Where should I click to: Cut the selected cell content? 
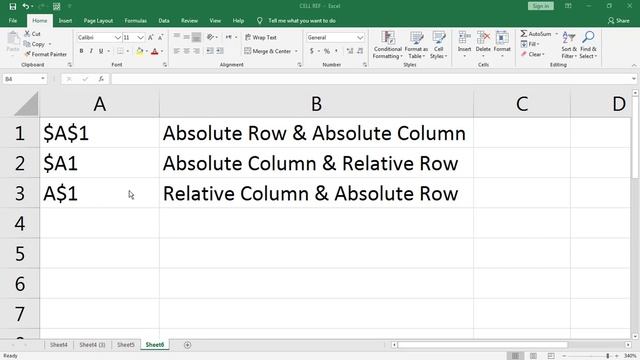(33, 34)
